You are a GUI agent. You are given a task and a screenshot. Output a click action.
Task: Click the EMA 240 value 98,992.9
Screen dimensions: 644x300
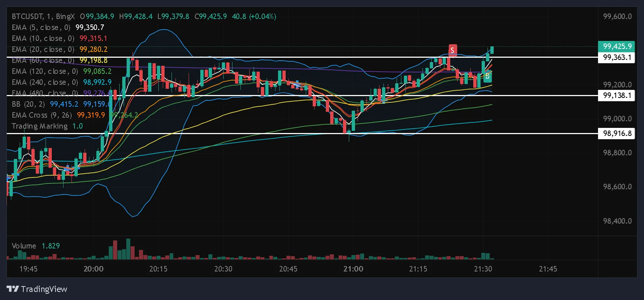pos(97,82)
